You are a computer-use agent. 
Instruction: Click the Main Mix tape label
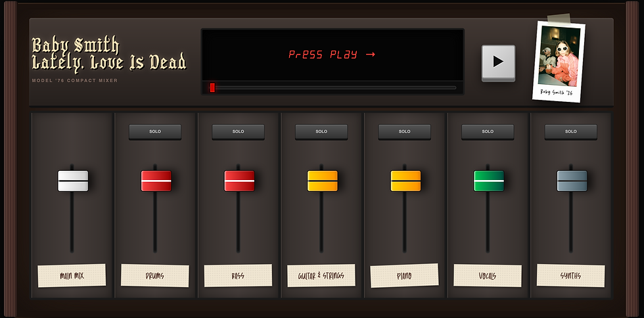(x=72, y=276)
